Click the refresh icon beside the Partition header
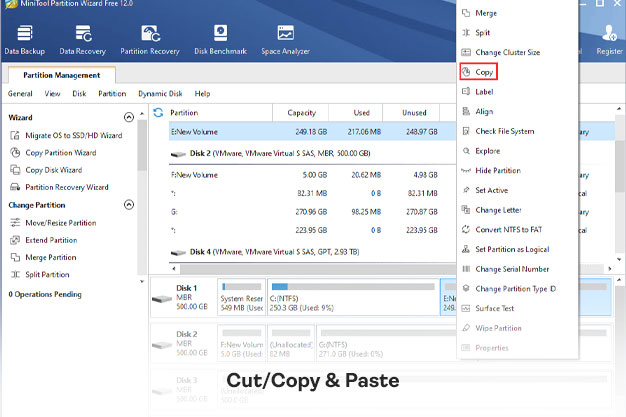 (158, 113)
